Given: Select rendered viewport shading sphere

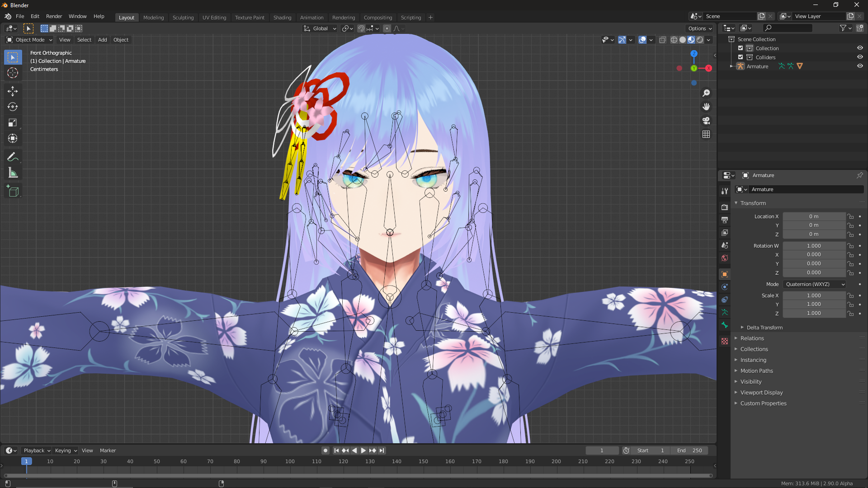Looking at the screenshot, I should 700,40.
